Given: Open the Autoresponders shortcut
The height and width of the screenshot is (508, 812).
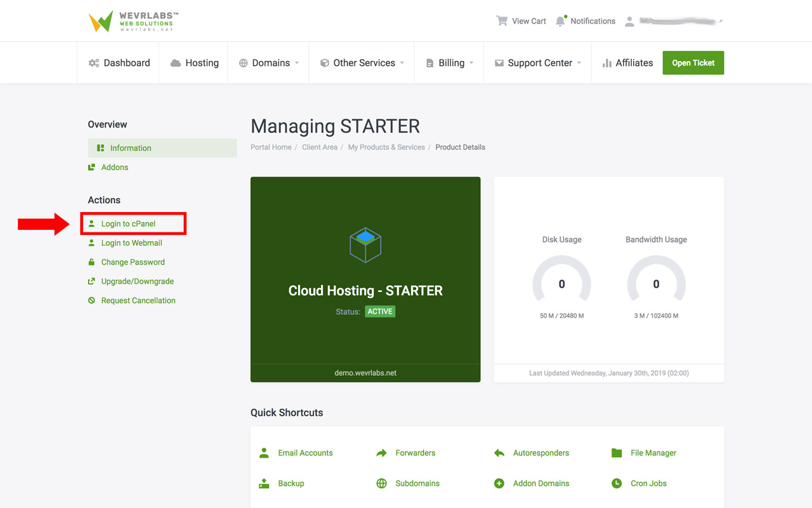Looking at the screenshot, I should point(541,453).
